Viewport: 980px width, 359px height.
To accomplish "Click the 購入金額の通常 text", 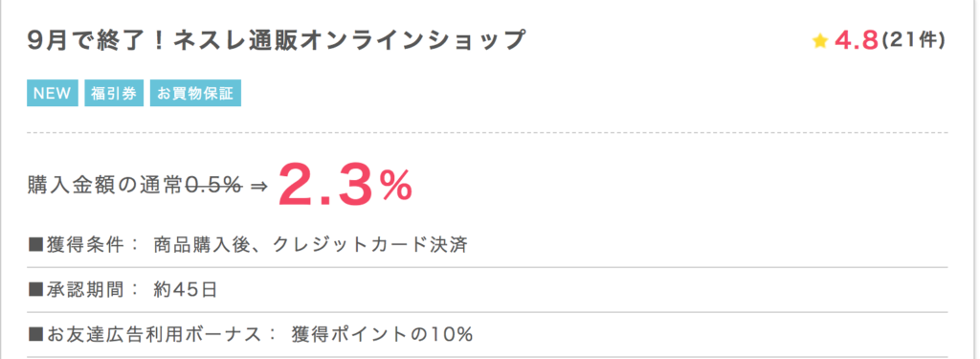I will pos(106,186).
